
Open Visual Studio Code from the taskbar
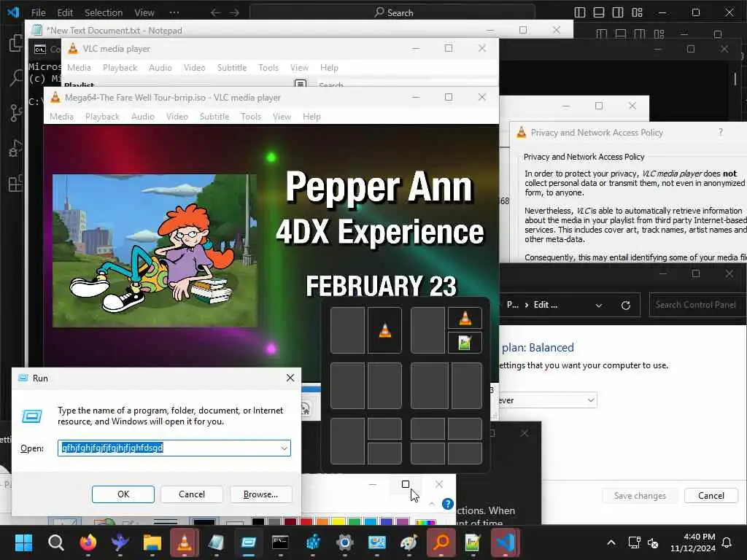click(x=505, y=542)
